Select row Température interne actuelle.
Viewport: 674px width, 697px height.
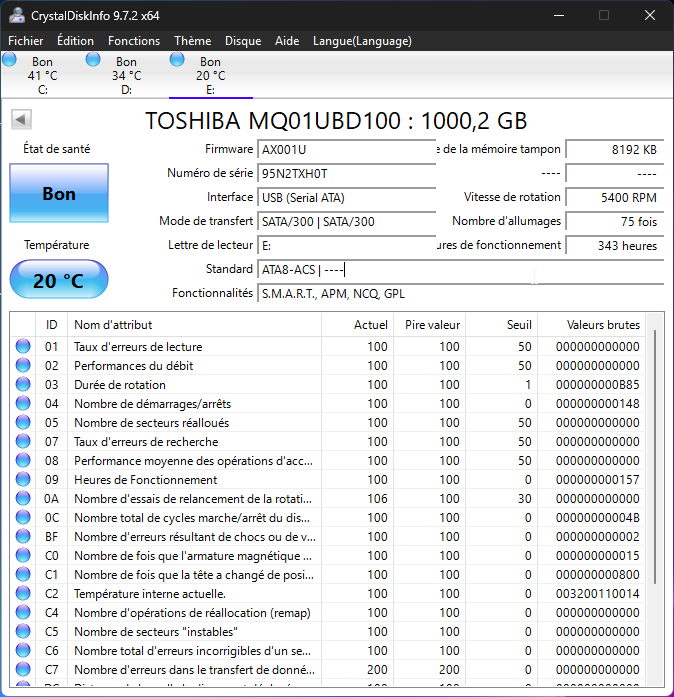click(x=328, y=593)
